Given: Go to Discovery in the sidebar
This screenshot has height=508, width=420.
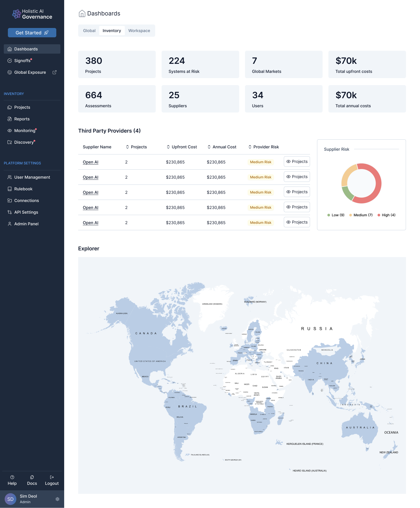Looking at the screenshot, I should tap(24, 142).
